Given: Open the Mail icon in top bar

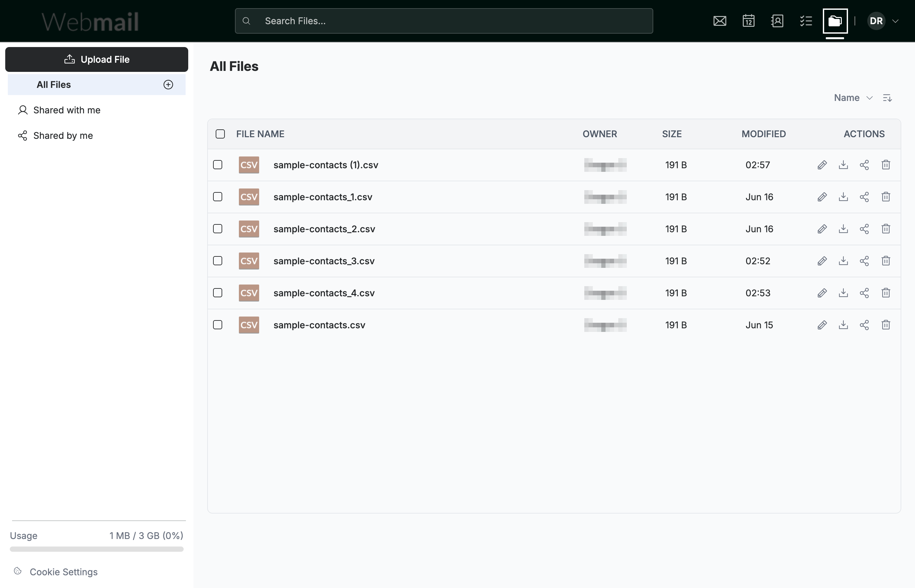Looking at the screenshot, I should coord(720,21).
